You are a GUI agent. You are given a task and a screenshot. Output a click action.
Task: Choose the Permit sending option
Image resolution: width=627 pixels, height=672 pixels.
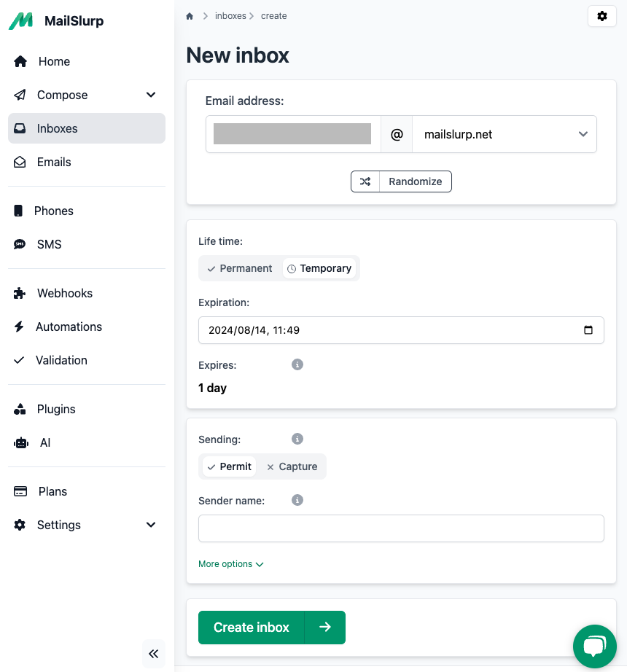[230, 466]
